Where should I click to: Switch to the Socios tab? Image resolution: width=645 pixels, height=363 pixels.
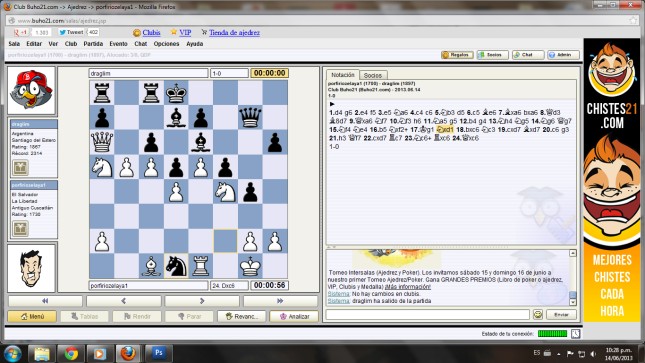[x=373, y=75]
